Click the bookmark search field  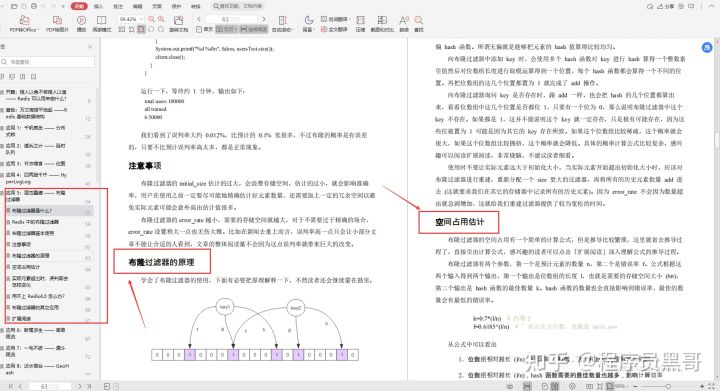(x=48, y=61)
